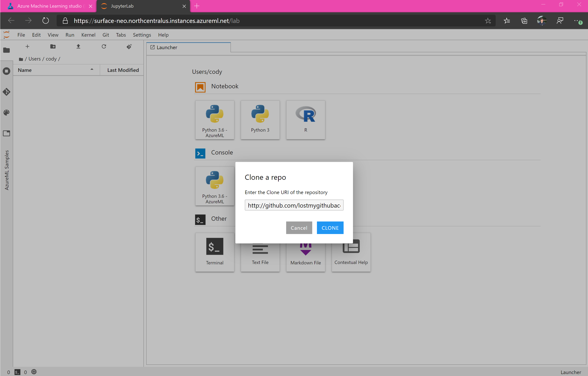This screenshot has width=588, height=376.
Task: Open the commands palette sidebar icon
Action: [6, 113]
